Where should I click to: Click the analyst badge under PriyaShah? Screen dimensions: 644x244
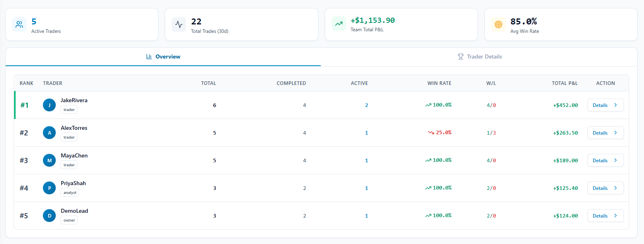[70, 193]
